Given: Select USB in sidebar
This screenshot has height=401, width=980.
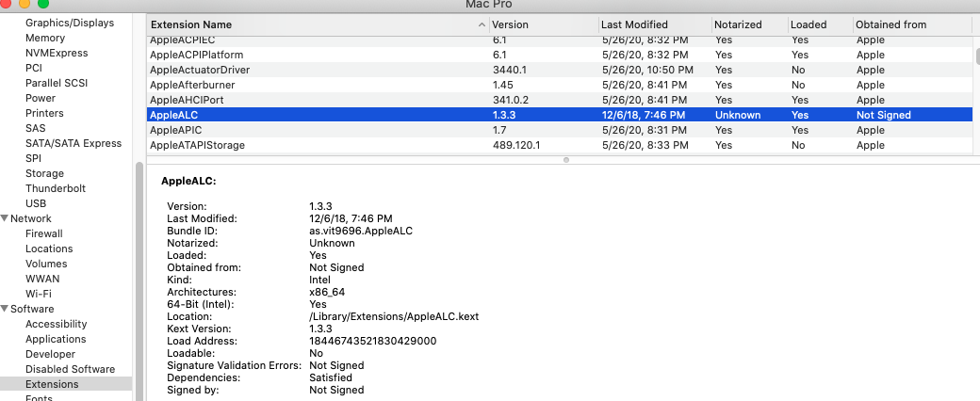Looking at the screenshot, I should (36, 203).
